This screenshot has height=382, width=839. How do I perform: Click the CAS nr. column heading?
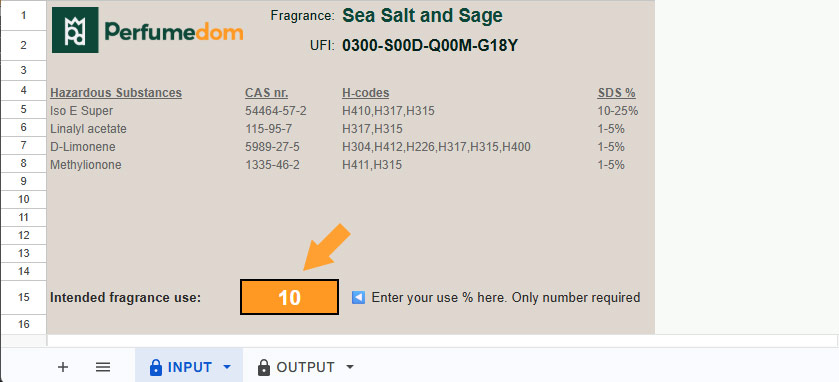coord(266,93)
